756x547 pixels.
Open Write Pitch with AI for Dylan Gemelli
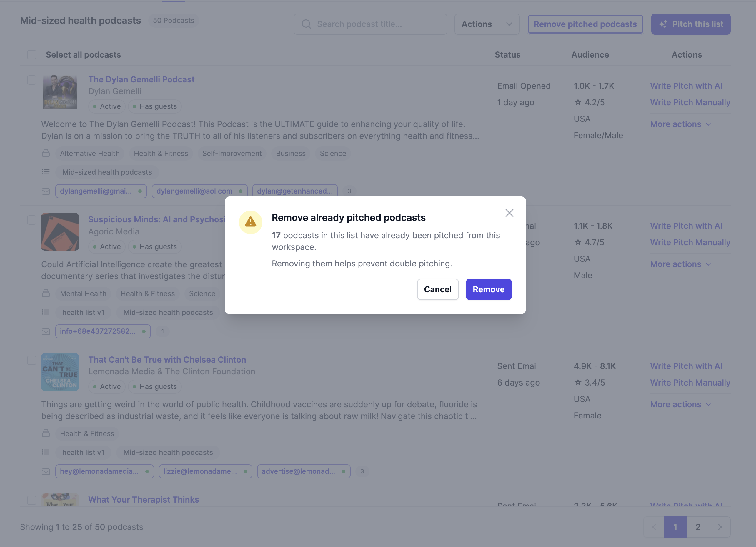[x=686, y=86]
